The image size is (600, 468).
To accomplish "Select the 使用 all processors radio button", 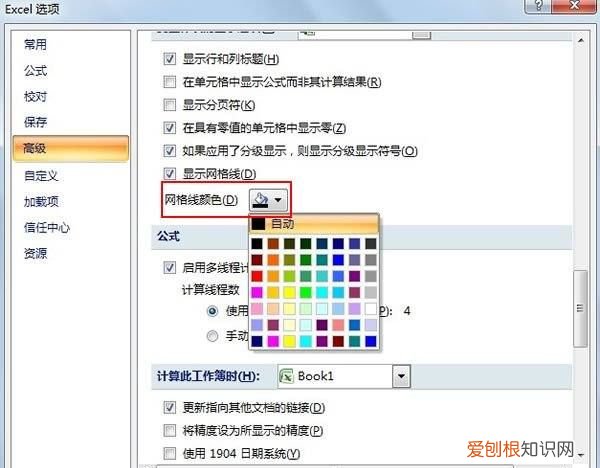I will (x=212, y=311).
